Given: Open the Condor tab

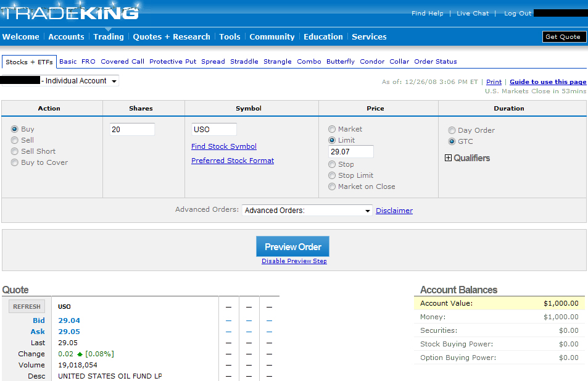Looking at the screenshot, I should tap(372, 62).
